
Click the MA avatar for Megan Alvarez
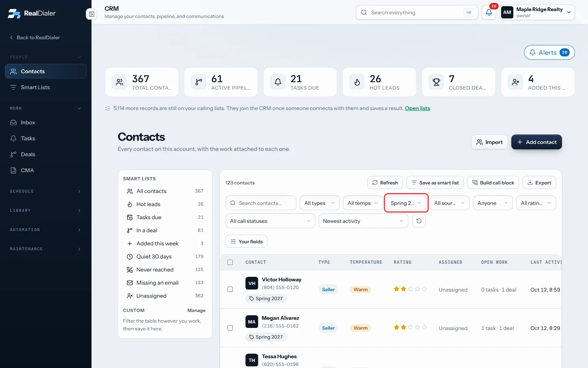pos(252,322)
